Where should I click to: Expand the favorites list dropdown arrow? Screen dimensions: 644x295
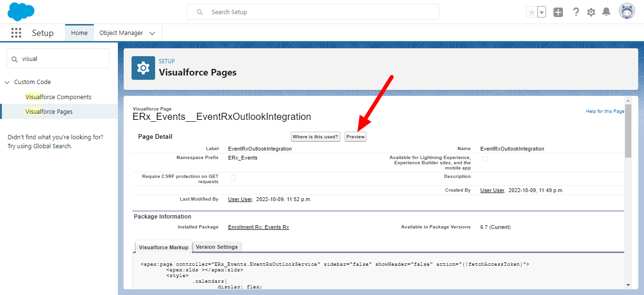(542, 12)
